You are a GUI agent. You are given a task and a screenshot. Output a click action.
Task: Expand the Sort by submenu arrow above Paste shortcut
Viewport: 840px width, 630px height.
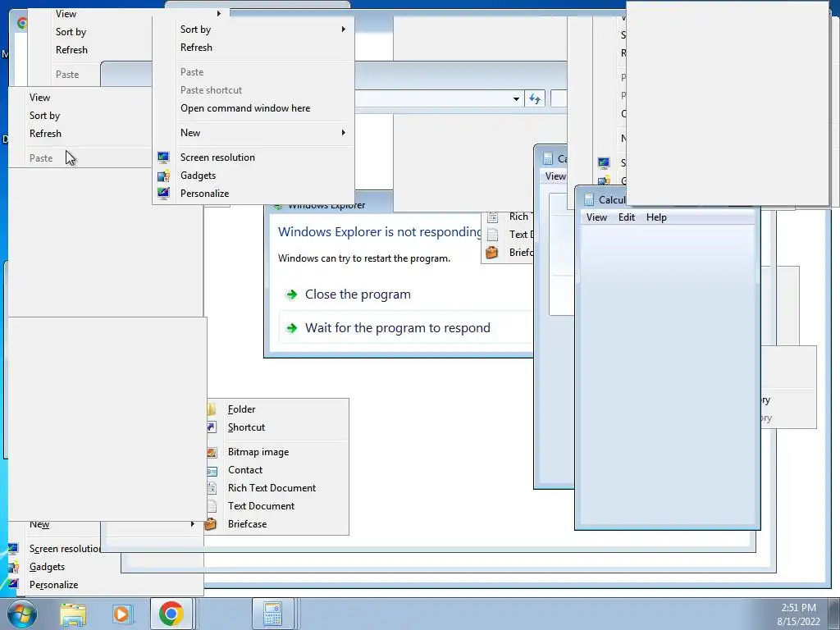[344, 29]
